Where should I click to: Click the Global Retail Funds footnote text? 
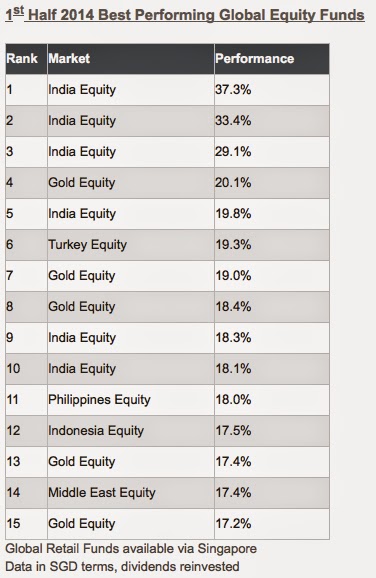point(131,549)
